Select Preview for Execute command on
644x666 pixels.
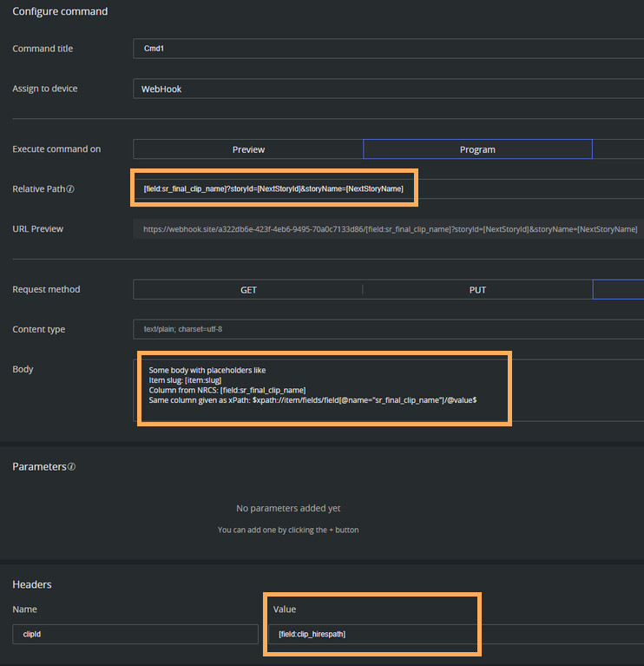point(248,149)
